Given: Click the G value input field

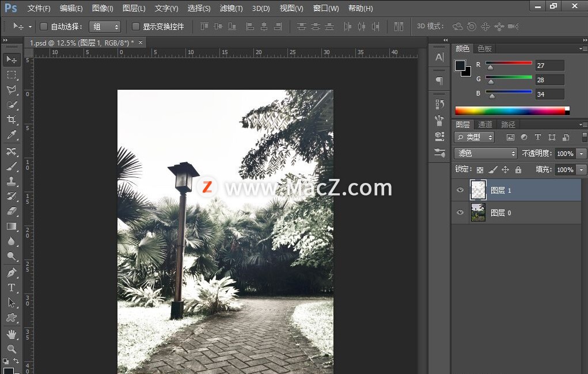Looking at the screenshot, I should (x=550, y=80).
